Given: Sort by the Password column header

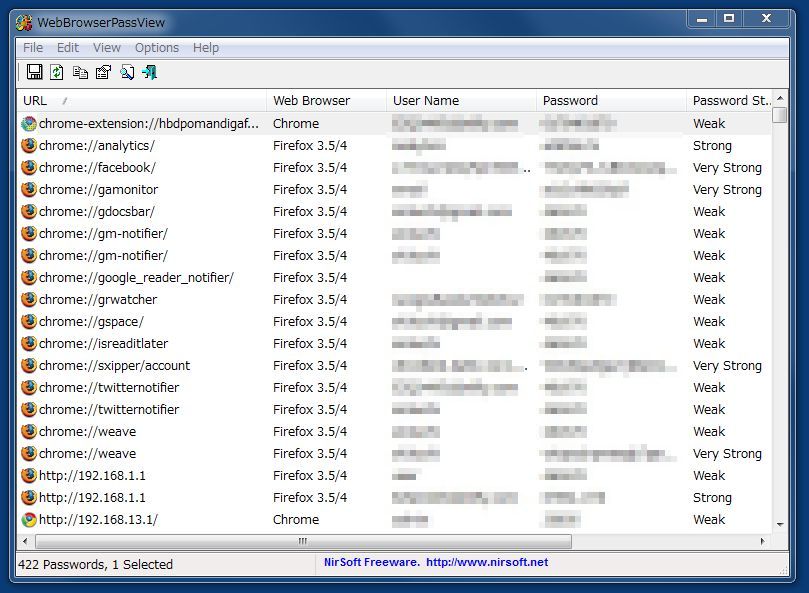Looking at the screenshot, I should coord(611,101).
